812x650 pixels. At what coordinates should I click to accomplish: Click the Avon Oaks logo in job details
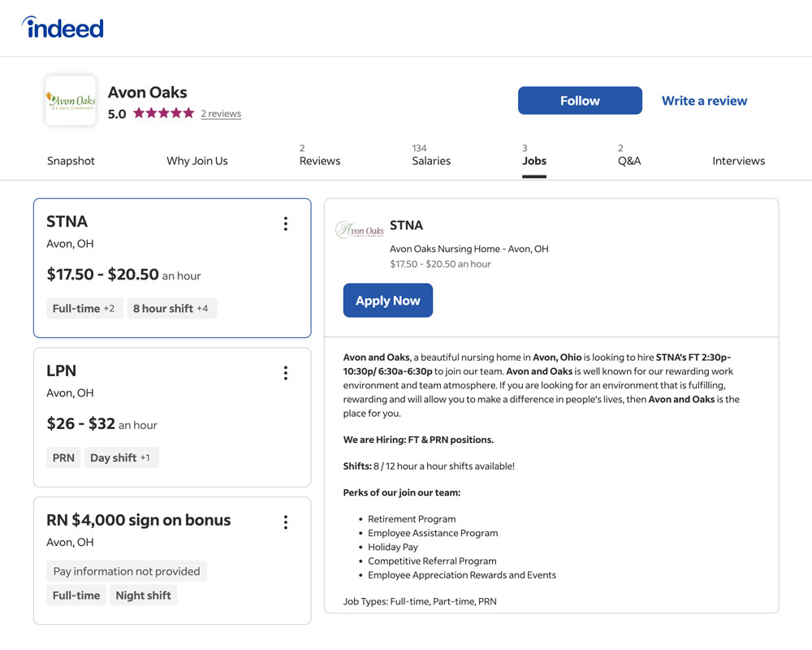click(x=360, y=231)
